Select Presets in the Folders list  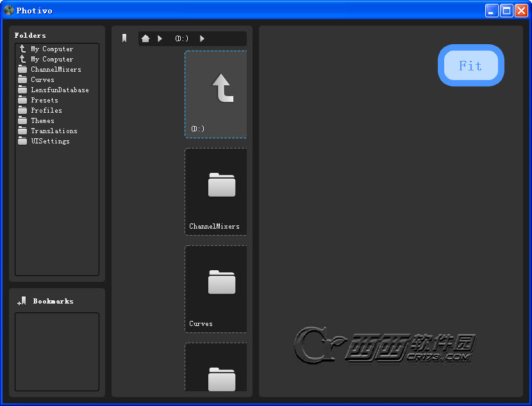point(57,100)
